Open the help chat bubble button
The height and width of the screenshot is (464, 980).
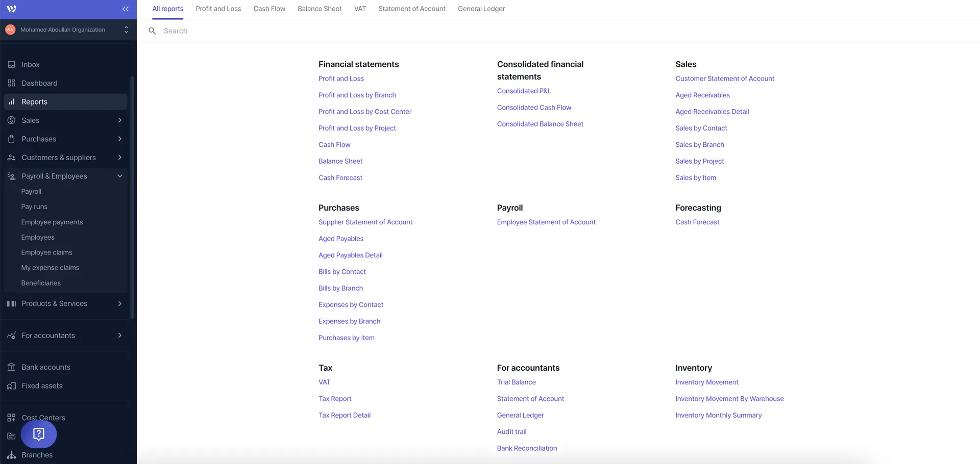[x=39, y=434]
